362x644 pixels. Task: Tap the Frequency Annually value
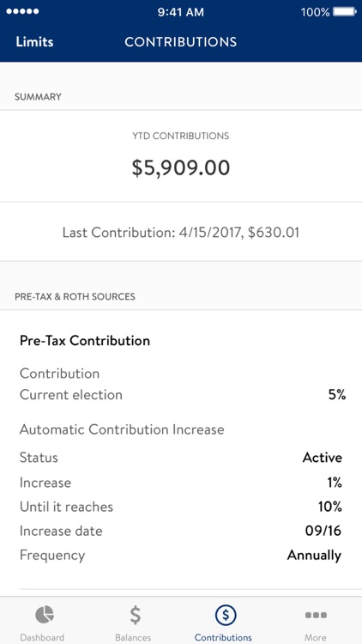[x=314, y=556]
